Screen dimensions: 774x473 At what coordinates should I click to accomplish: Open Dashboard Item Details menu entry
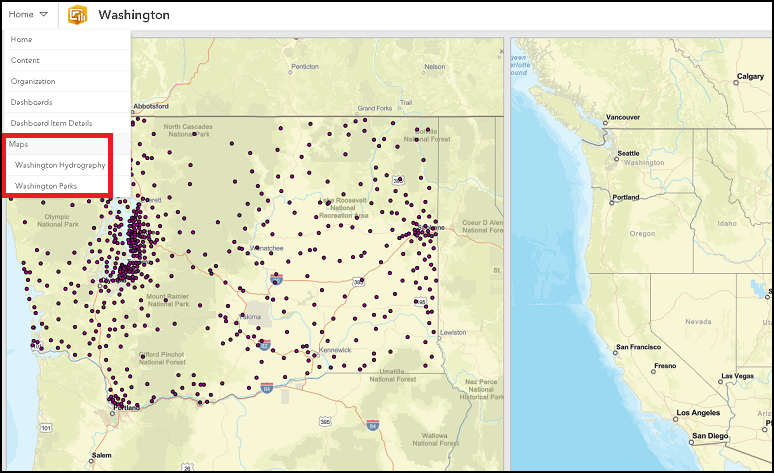(51, 122)
